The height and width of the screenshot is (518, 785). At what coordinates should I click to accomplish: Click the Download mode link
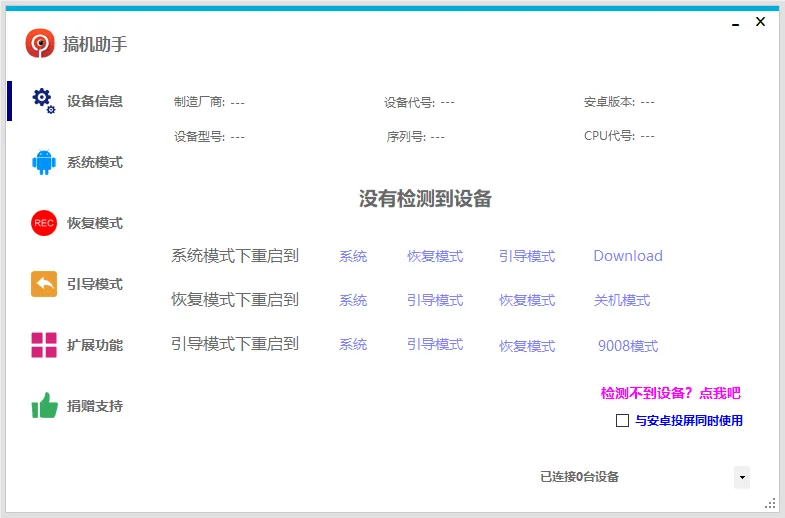click(x=628, y=256)
